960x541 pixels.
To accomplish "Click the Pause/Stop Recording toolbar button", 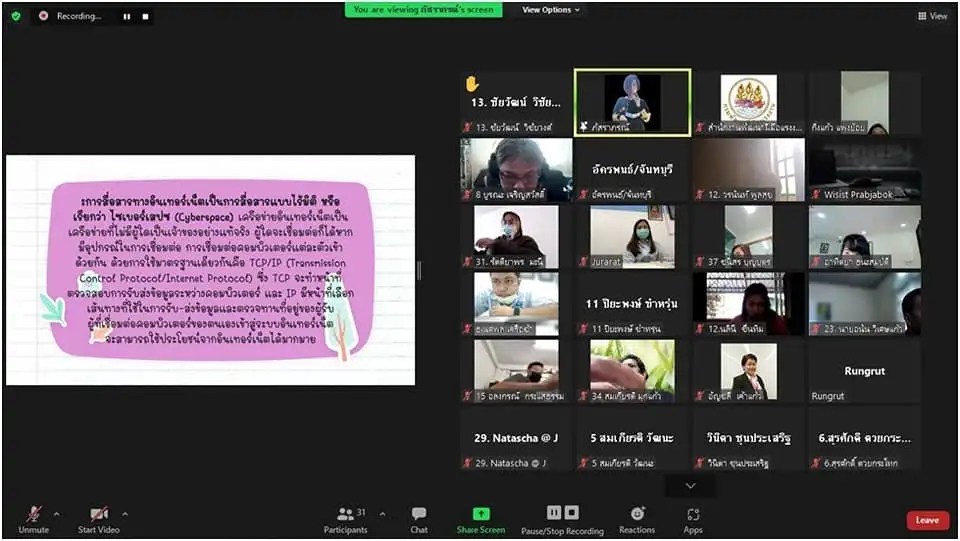I will (x=562, y=518).
